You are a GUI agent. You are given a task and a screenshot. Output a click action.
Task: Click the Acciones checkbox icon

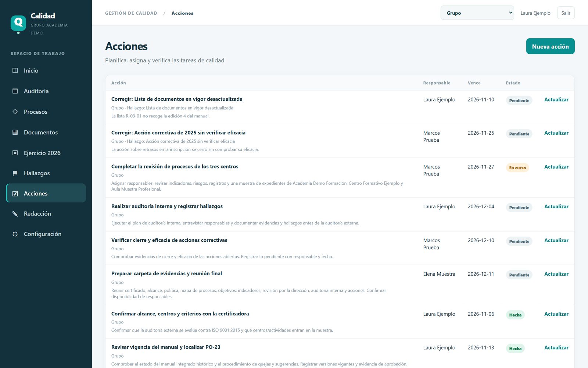[x=15, y=193]
